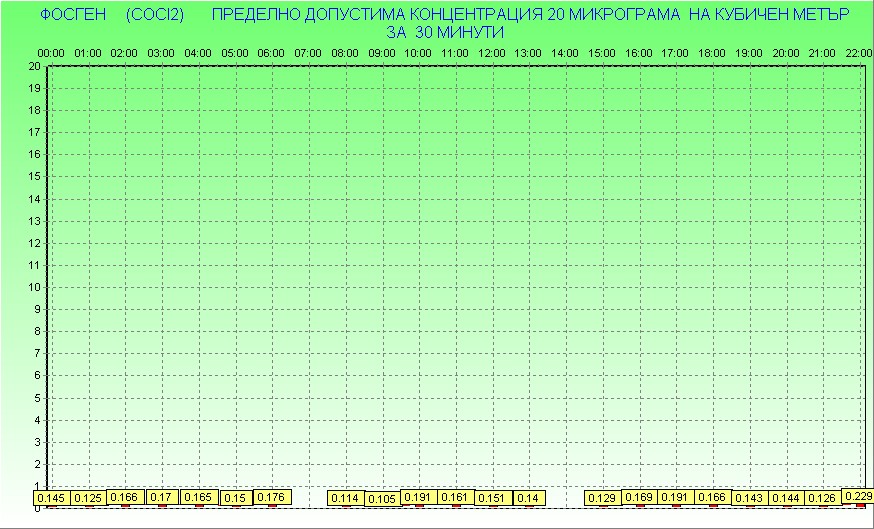Select the 0.165 data label
Viewport: 874px width, 529px height.
(198, 497)
